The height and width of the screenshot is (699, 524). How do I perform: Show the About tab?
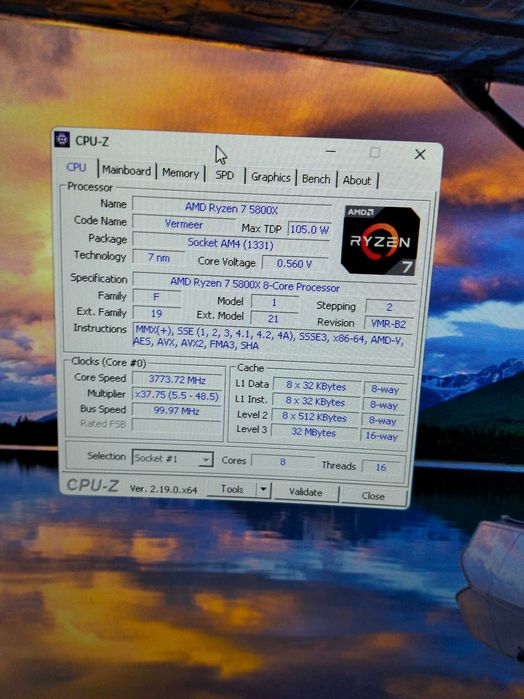(x=356, y=181)
